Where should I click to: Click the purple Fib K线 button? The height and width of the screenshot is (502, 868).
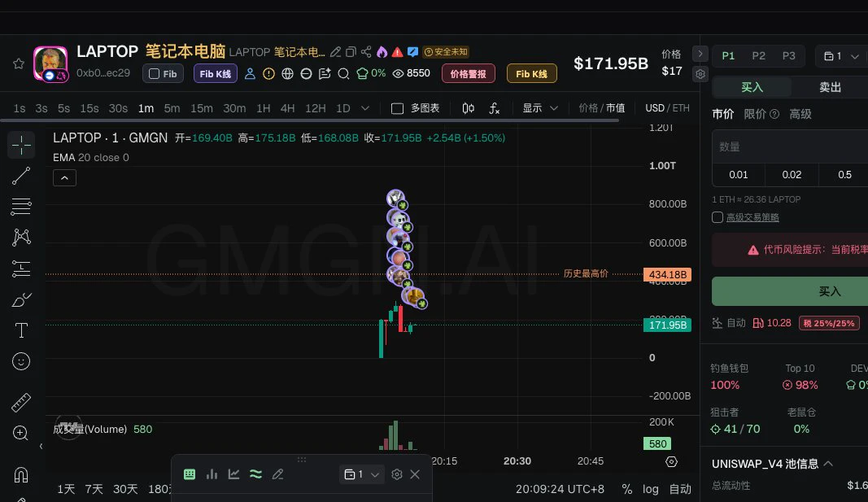coord(216,73)
